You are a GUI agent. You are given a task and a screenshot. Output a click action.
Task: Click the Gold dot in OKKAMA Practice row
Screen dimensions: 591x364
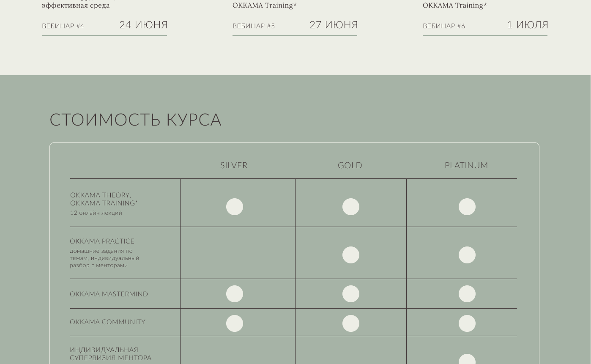click(351, 255)
